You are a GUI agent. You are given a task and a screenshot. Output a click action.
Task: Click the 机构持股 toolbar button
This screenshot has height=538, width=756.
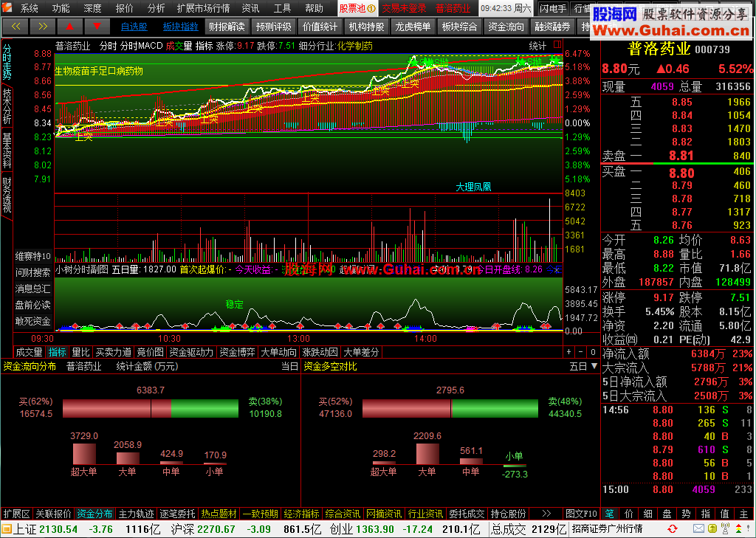(366, 27)
